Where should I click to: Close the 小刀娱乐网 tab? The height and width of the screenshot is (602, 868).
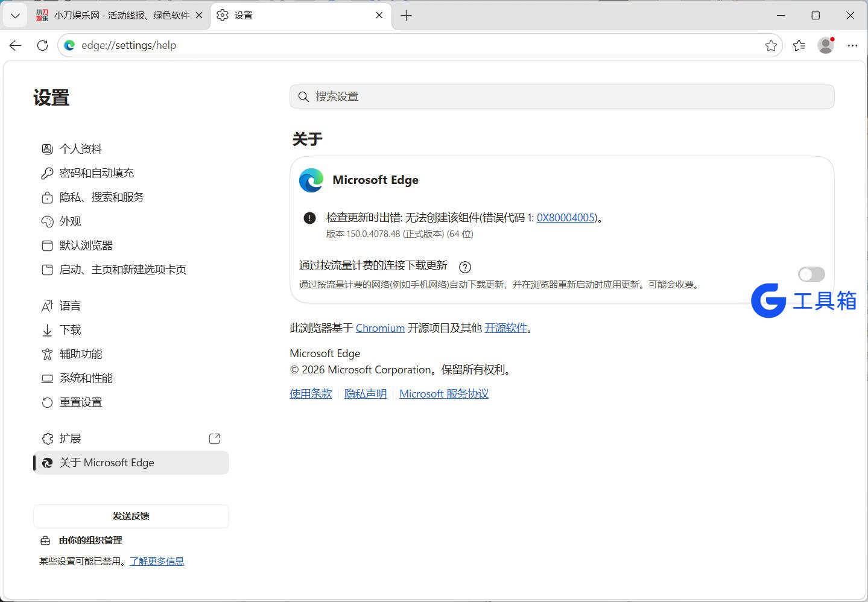click(199, 16)
